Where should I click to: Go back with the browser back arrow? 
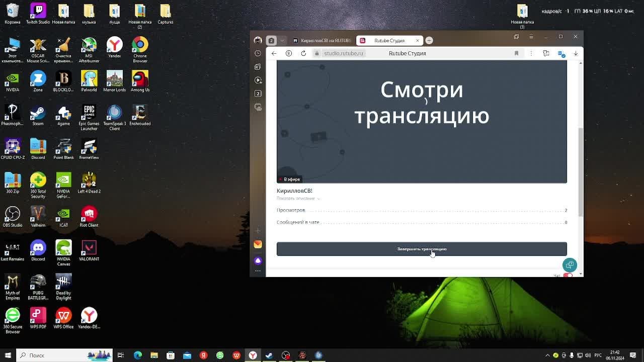click(x=274, y=53)
